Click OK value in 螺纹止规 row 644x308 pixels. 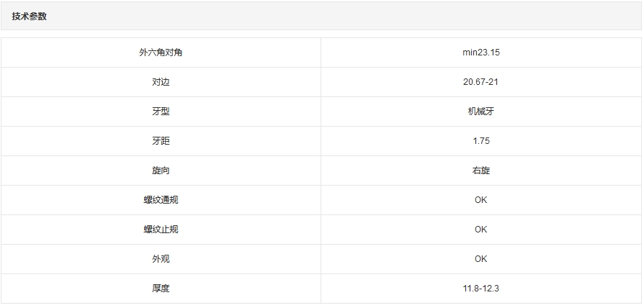480,230
